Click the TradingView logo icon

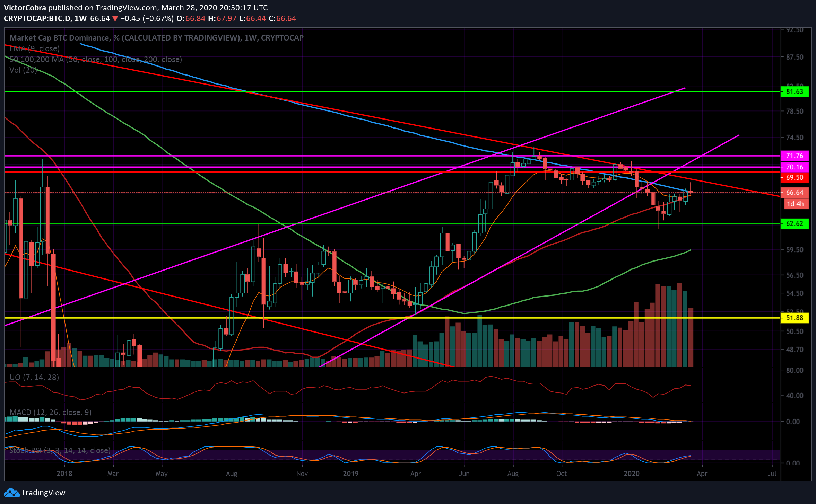[x=11, y=493]
